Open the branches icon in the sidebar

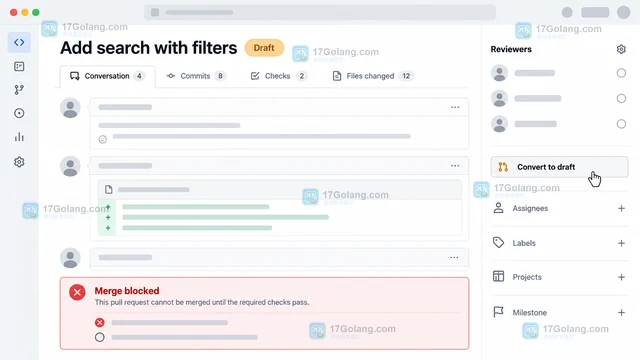pyautogui.click(x=19, y=90)
